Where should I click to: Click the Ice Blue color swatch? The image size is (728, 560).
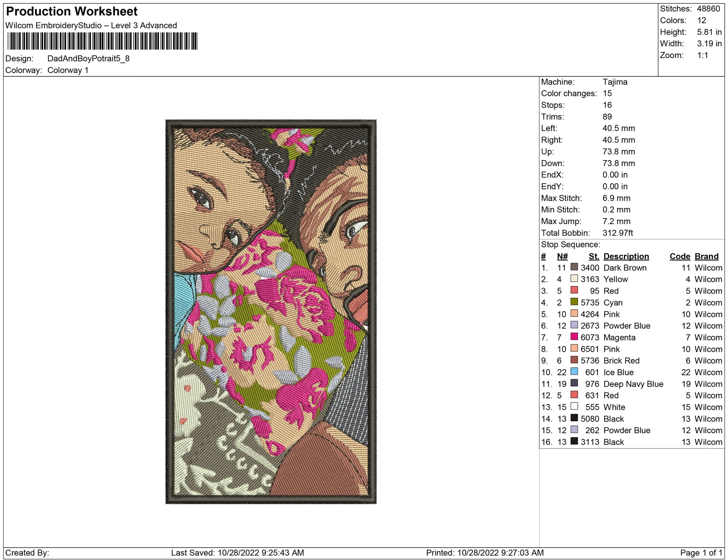(x=574, y=371)
